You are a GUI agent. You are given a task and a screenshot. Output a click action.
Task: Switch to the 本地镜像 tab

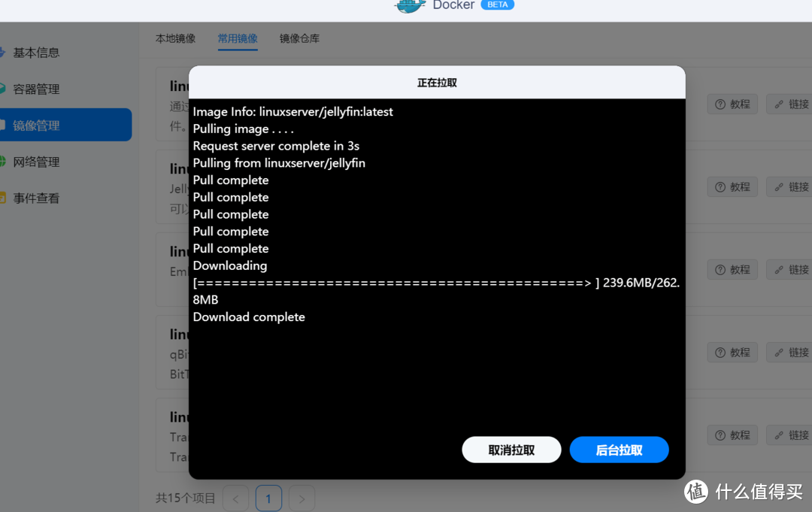click(175, 39)
